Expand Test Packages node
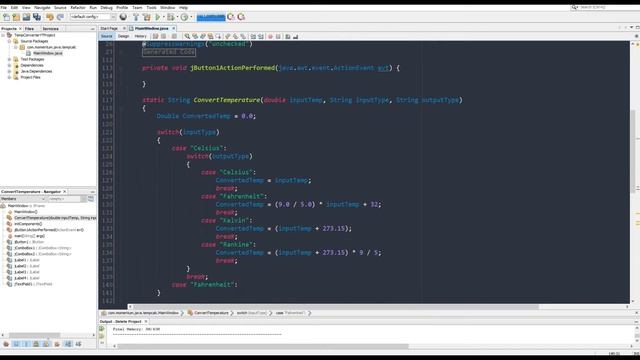640x360 pixels. tap(9, 59)
